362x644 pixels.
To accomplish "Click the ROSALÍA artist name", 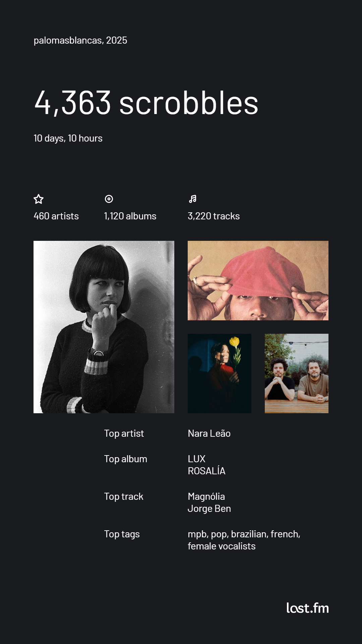I will [x=206, y=471].
